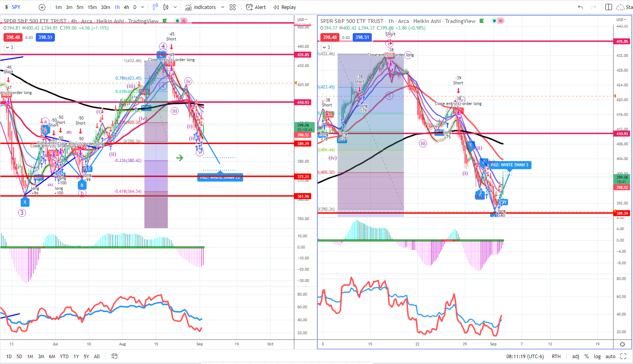Toggle market status dot on 4h chart
The height and width of the screenshot is (364, 633).
click(x=178, y=21)
